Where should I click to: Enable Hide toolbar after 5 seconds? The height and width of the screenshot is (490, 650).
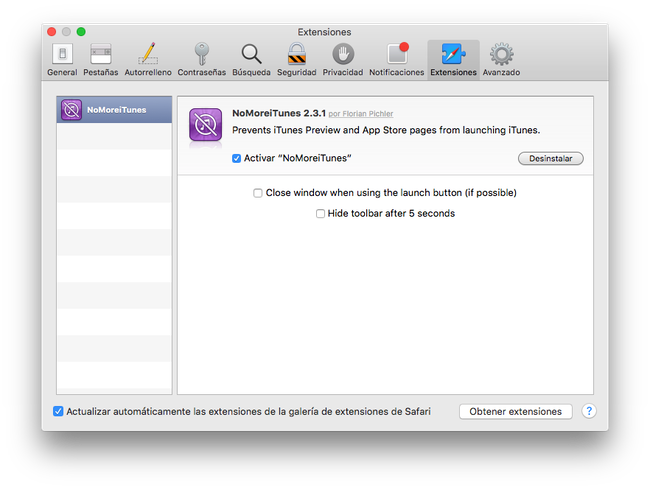pyautogui.click(x=320, y=213)
